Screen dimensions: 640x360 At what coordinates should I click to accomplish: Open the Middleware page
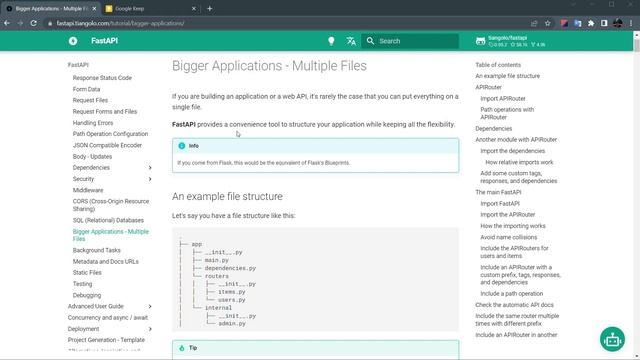(x=88, y=190)
